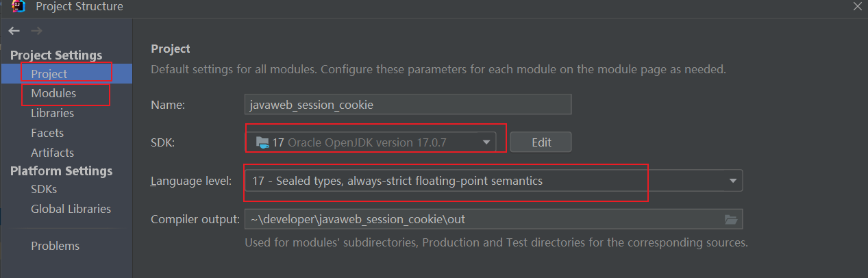The image size is (868, 278).
Task: Browse compiler output folder icon
Action: [732, 219]
